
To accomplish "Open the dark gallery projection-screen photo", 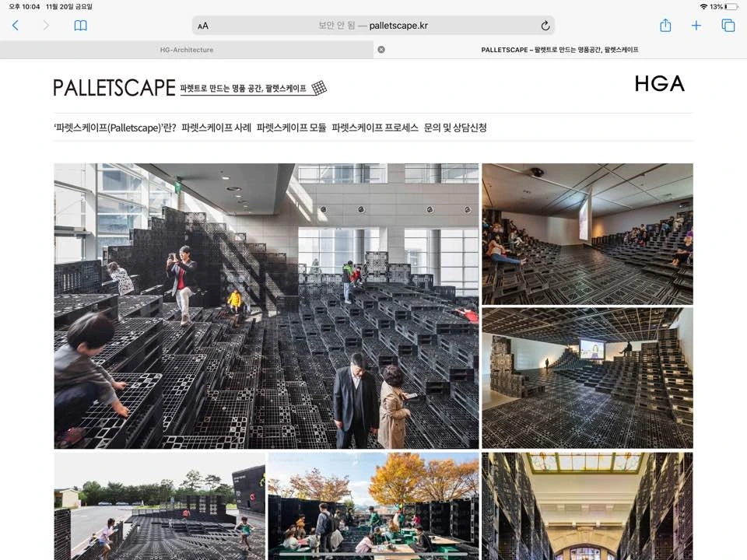I will click(x=587, y=234).
